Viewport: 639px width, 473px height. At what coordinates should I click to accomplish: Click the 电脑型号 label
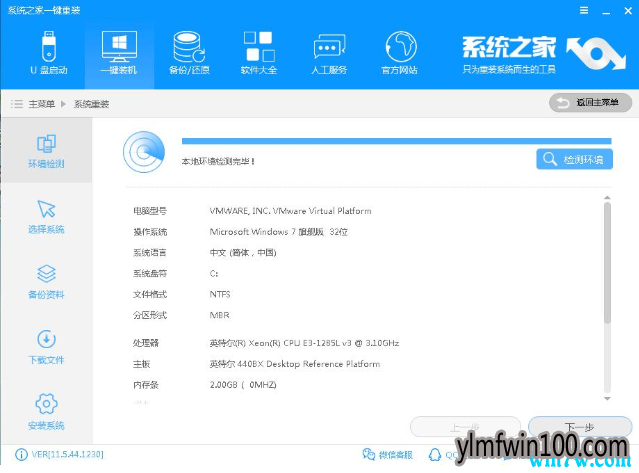coord(150,211)
